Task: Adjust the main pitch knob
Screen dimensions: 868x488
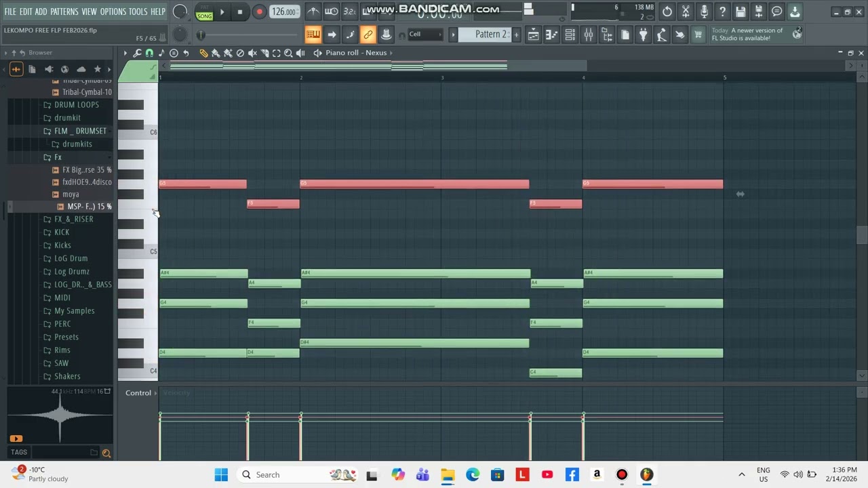Action: coord(180,35)
